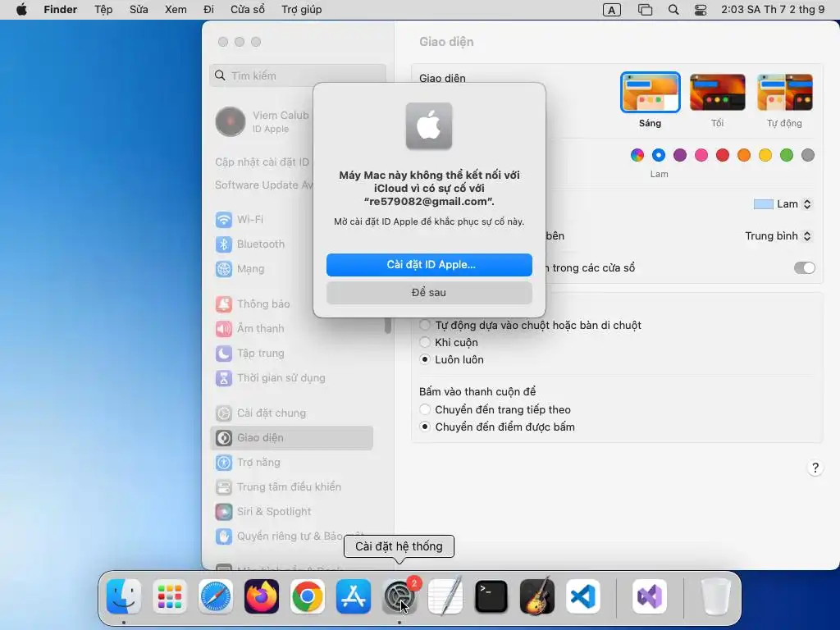Open Control Center in menu bar
This screenshot has width=840, height=630.
coord(701,10)
